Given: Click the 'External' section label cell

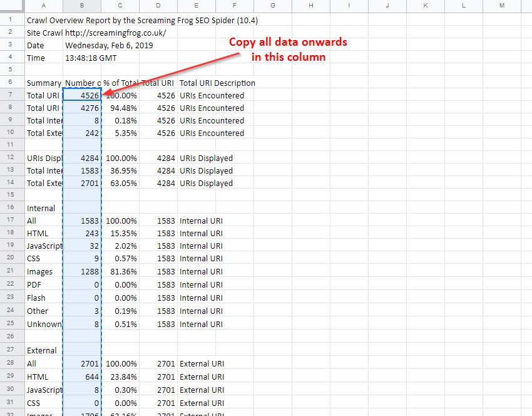Looking at the screenshot, I should point(42,350).
